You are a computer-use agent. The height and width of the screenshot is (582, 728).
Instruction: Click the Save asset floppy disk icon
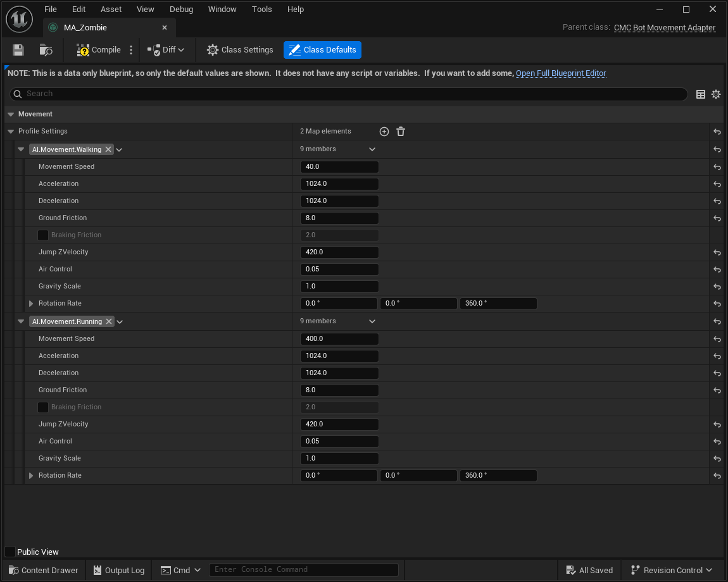[18, 50]
